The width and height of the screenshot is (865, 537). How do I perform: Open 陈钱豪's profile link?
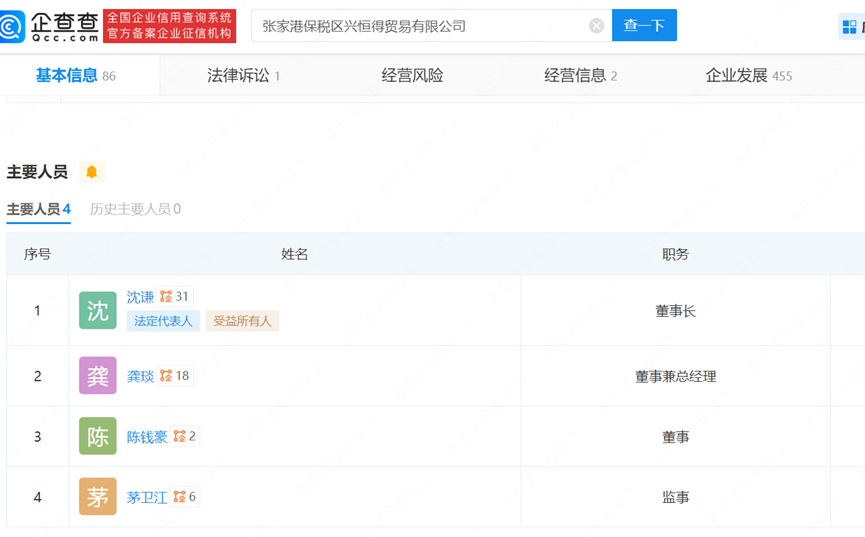tap(147, 437)
